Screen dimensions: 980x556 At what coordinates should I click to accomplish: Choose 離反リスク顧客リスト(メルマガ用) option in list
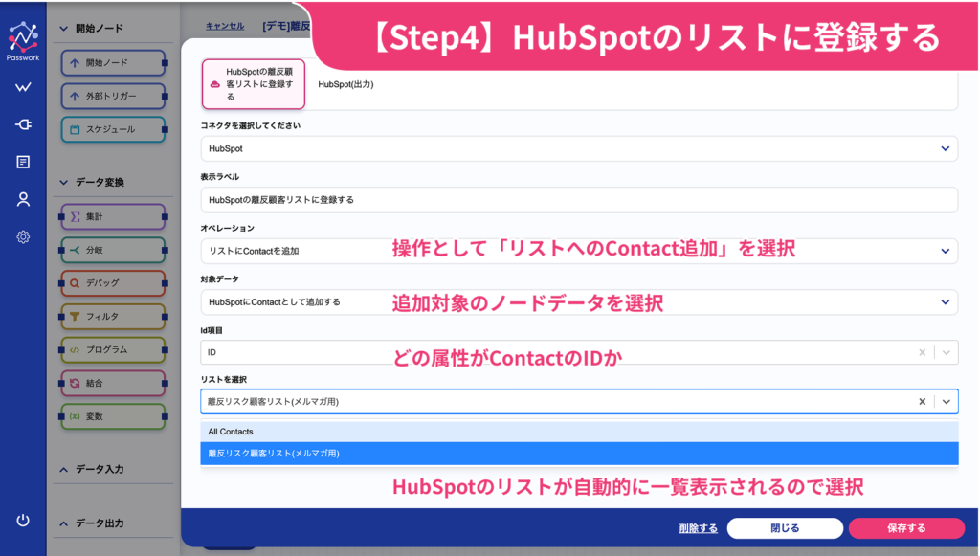pos(579,454)
